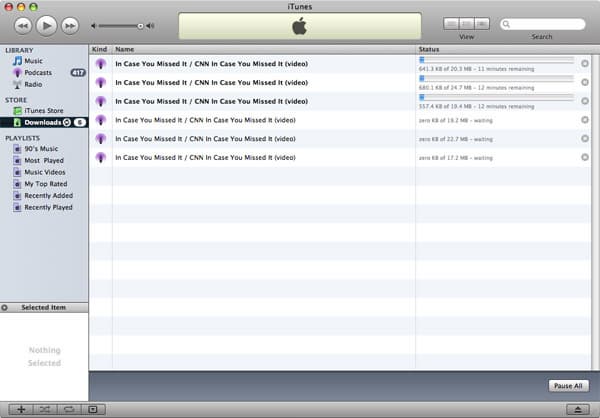
Task: Click podcast icon of the 24.7 MB row
Action: click(101, 83)
